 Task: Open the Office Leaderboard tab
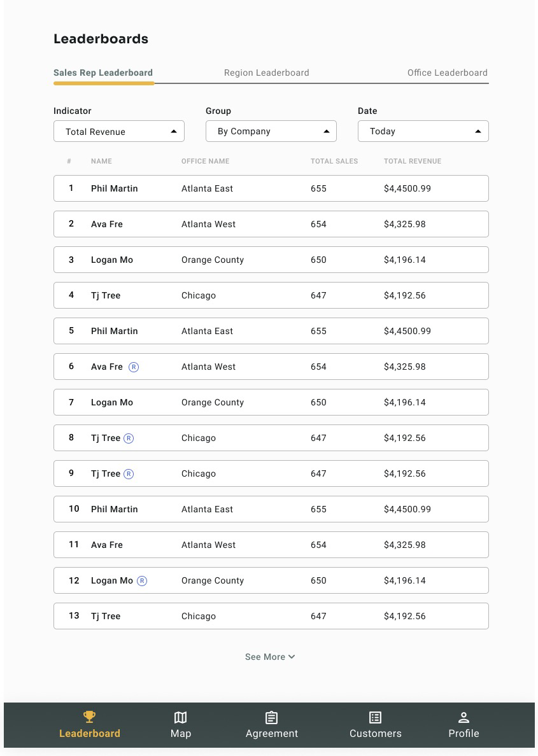(448, 73)
